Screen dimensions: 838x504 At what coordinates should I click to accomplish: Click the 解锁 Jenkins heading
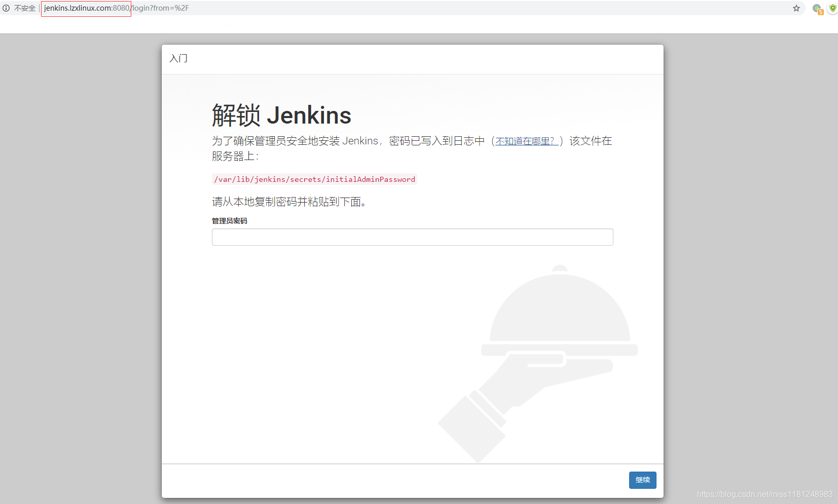pos(281,115)
